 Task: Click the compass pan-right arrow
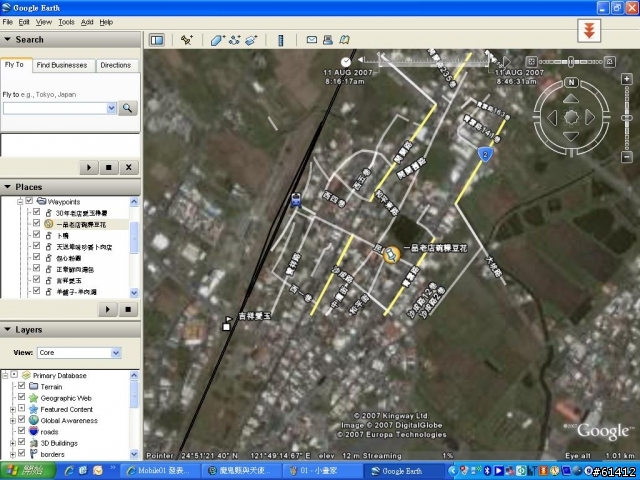coord(590,118)
